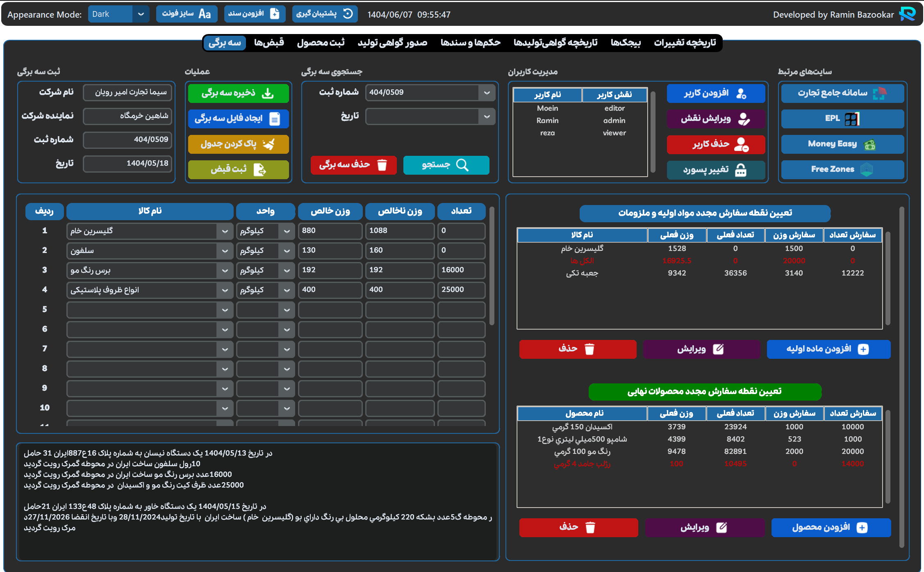Image resolution: width=924 pixels, height=572 pixels.
Task: Open the تاریخچه تغییرات tab
Action: (684, 43)
